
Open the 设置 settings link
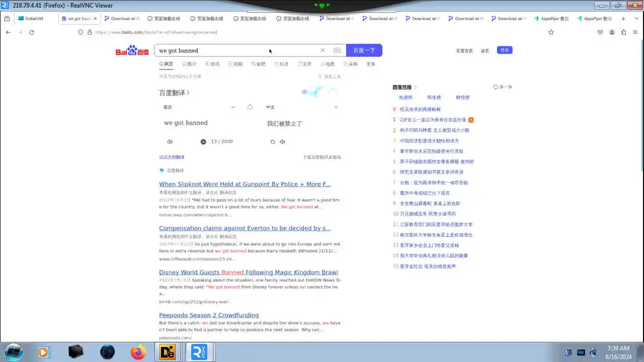[485, 51]
